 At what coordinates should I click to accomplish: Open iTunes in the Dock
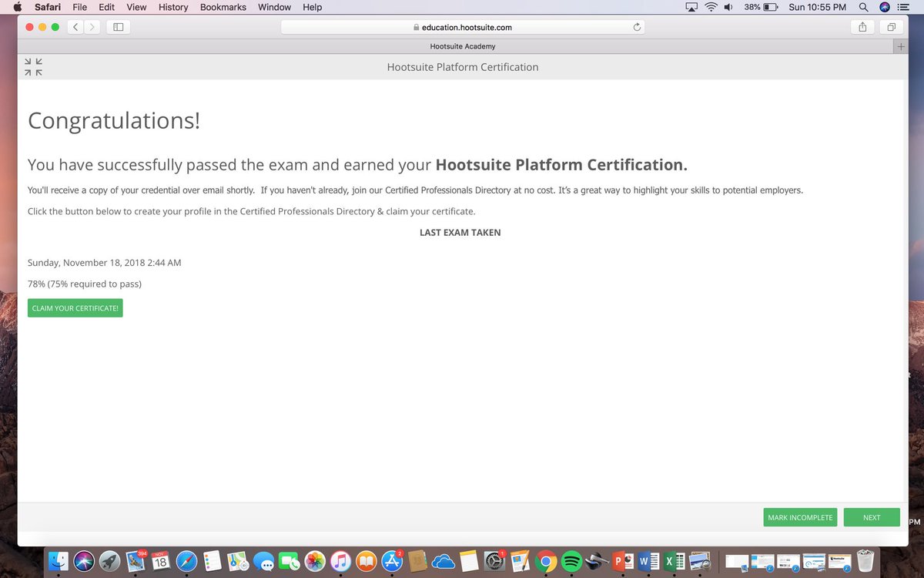point(340,561)
